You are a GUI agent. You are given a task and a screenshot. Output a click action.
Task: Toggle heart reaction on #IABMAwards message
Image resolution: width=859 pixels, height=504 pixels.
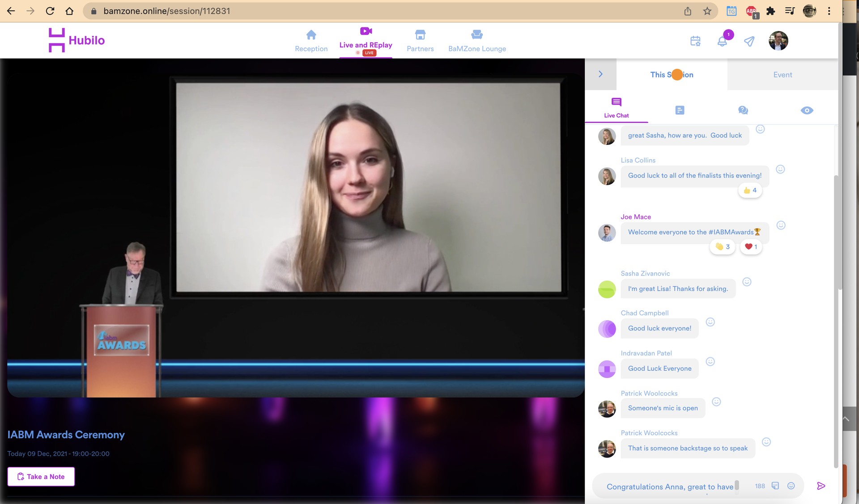tap(751, 247)
